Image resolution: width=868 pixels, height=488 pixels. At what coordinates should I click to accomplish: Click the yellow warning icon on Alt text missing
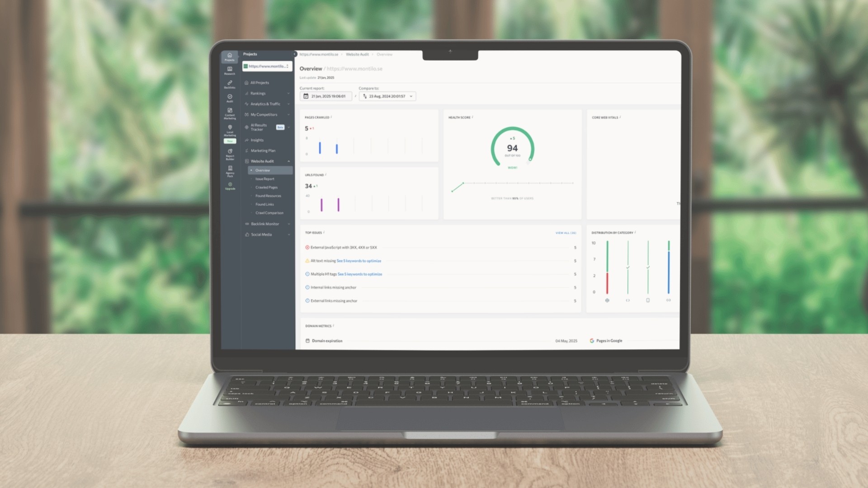pos(307,261)
